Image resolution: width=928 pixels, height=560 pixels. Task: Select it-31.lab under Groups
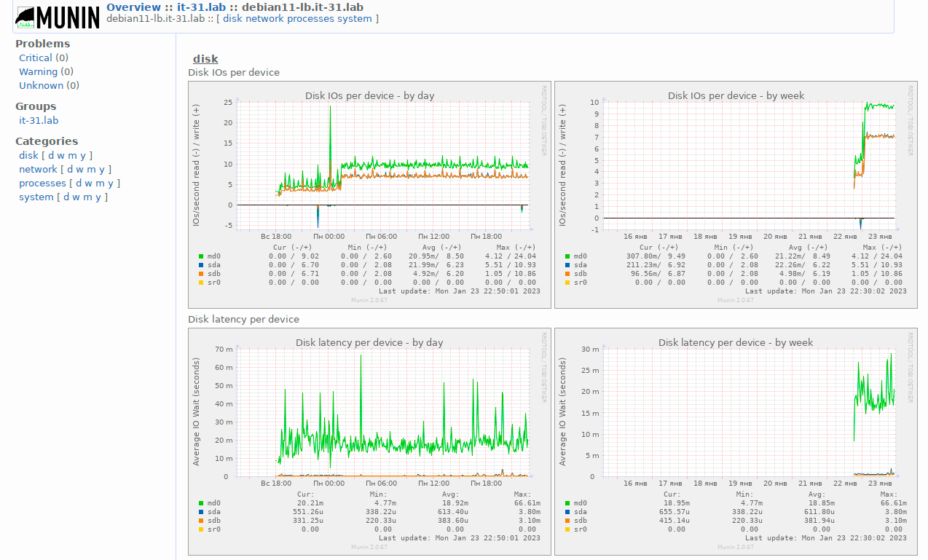coord(39,121)
